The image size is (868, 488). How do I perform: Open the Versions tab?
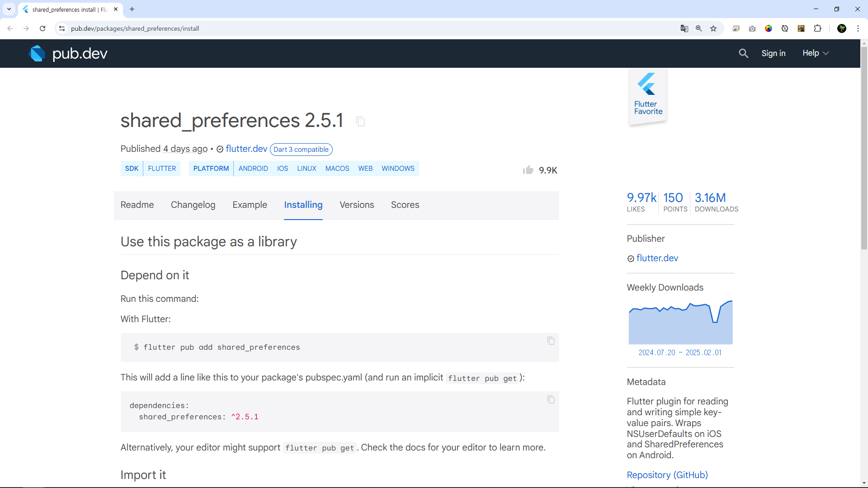point(357,205)
